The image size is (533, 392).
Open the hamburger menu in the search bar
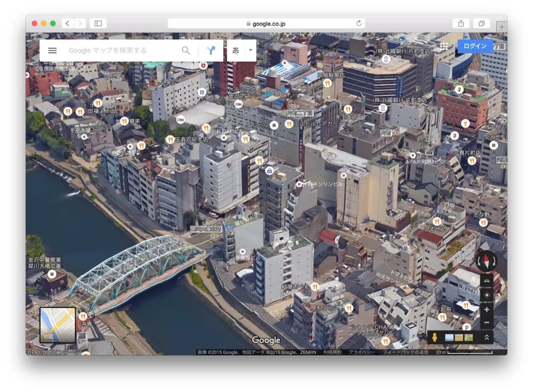(52, 50)
